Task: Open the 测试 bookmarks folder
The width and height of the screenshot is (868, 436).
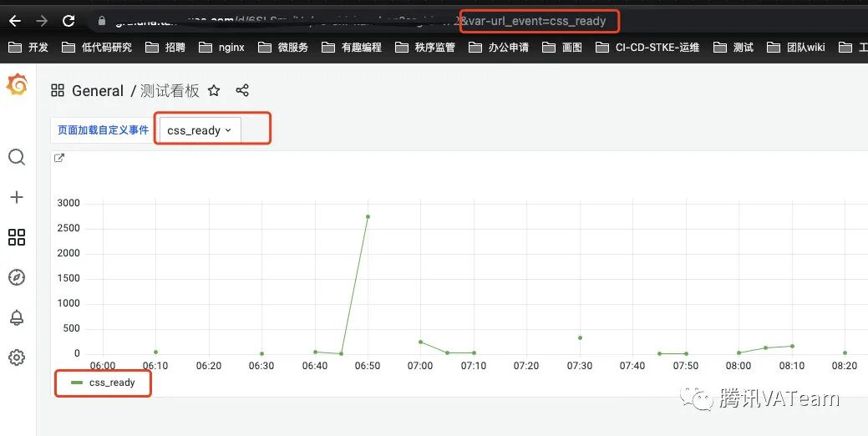Action: (x=733, y=48)
